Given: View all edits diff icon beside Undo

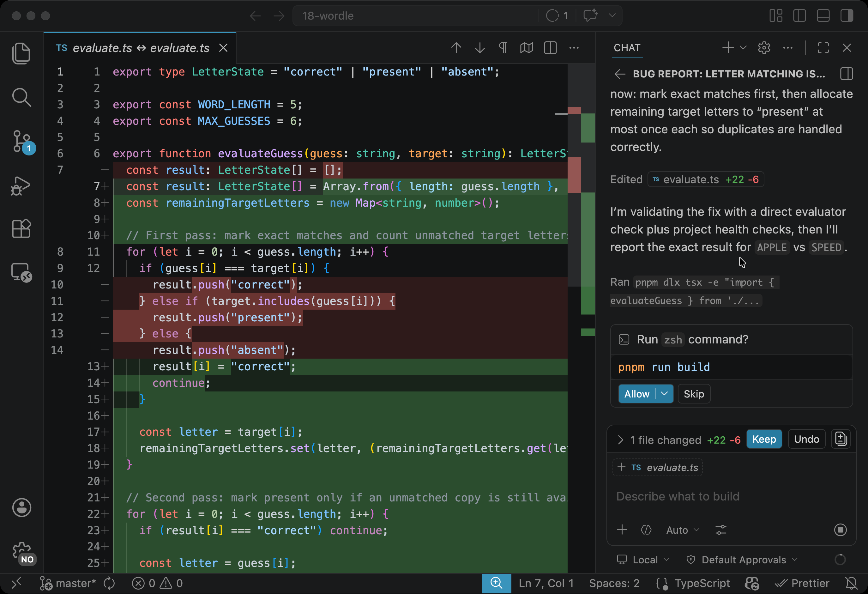Looking at the screenshot, I should tap(841, 439).
